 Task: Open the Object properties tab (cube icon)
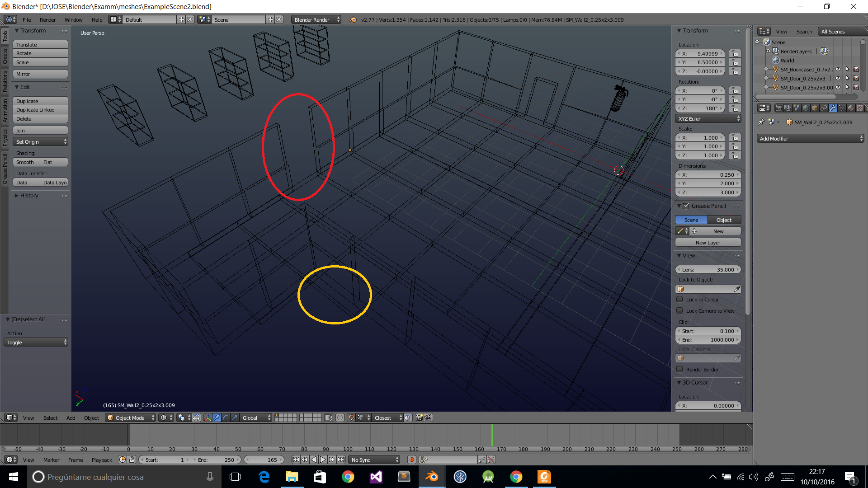[815, 108]
